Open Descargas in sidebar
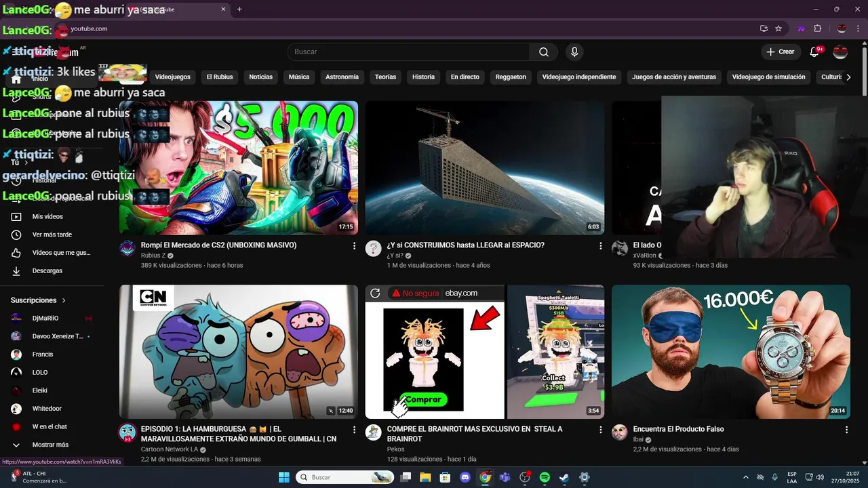This screenshot has height=488, width=868. 52,270
